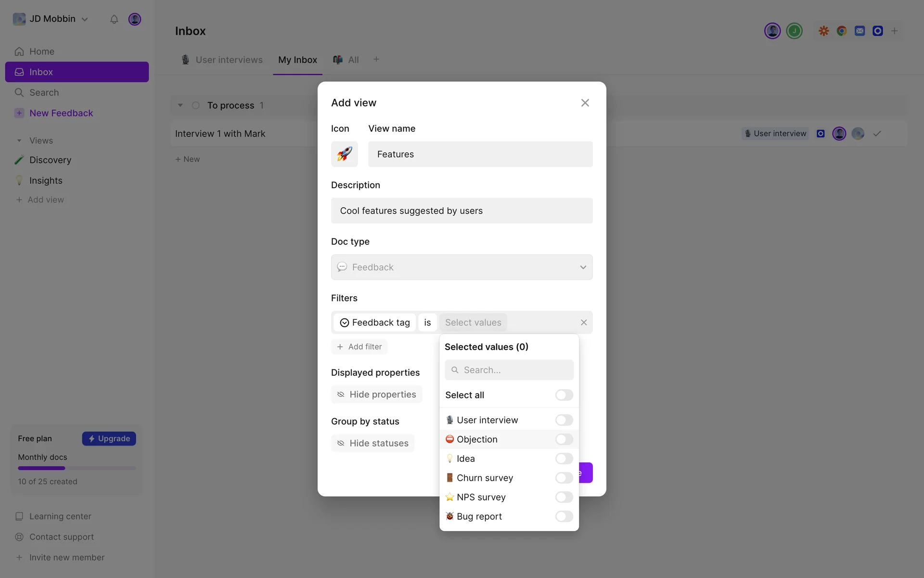Screen dimensions: 924x578
Task: Open the Doc type Feedback dropdown
Action: pos(462,267)
